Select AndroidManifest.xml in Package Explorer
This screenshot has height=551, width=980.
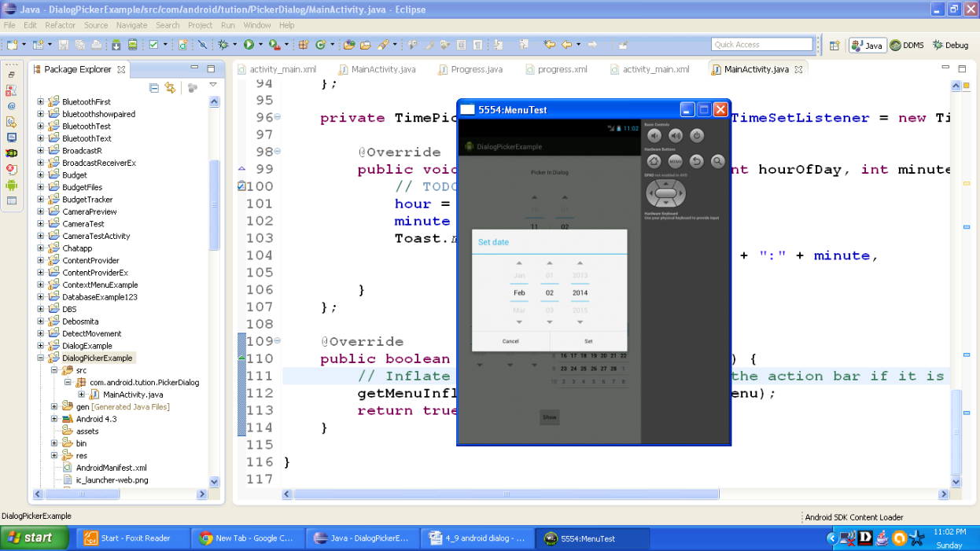point(111,468)
